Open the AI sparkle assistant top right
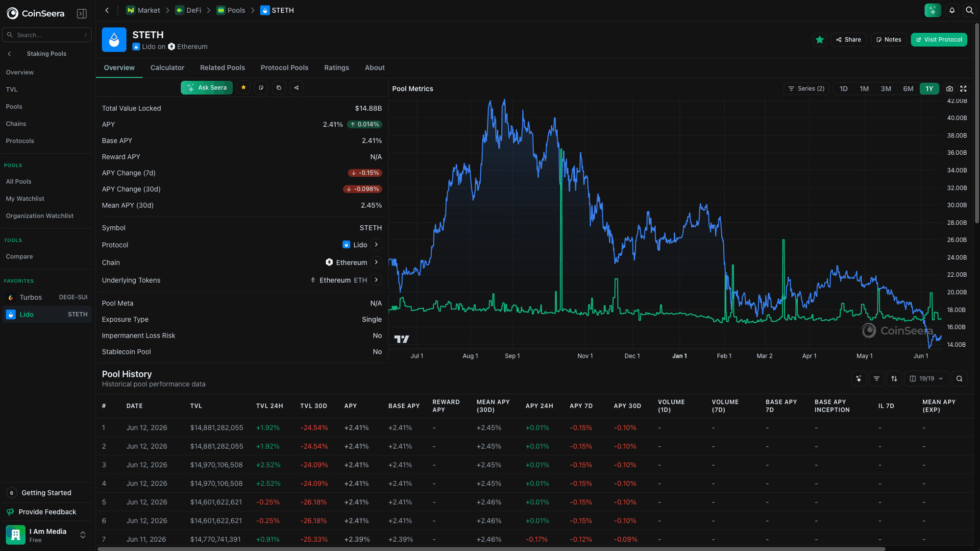This screenshot has width=980, height=551. click(x=932, y=10)
